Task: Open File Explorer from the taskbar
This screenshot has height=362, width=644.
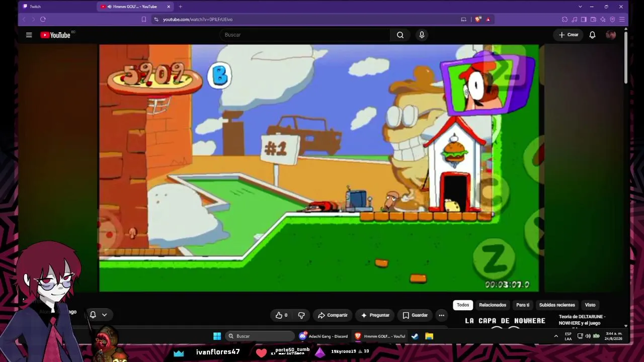Action: coord(429,336)
